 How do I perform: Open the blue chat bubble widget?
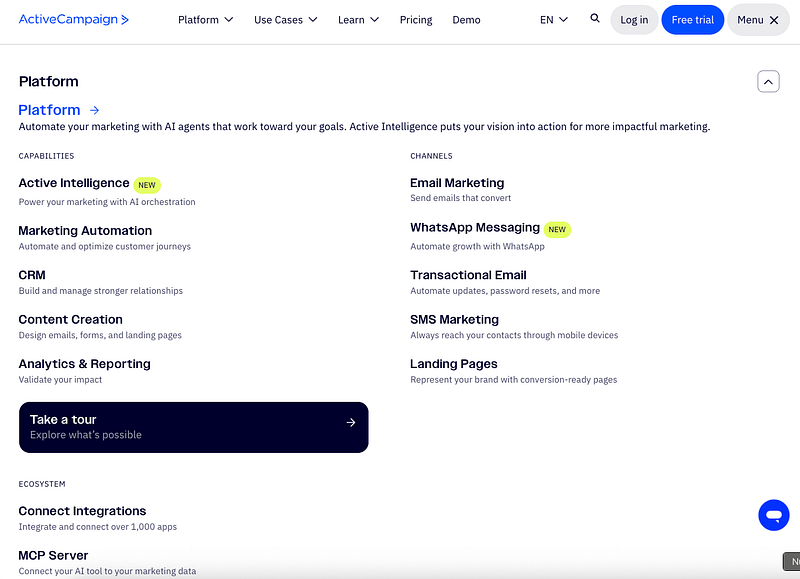[773, 515]
